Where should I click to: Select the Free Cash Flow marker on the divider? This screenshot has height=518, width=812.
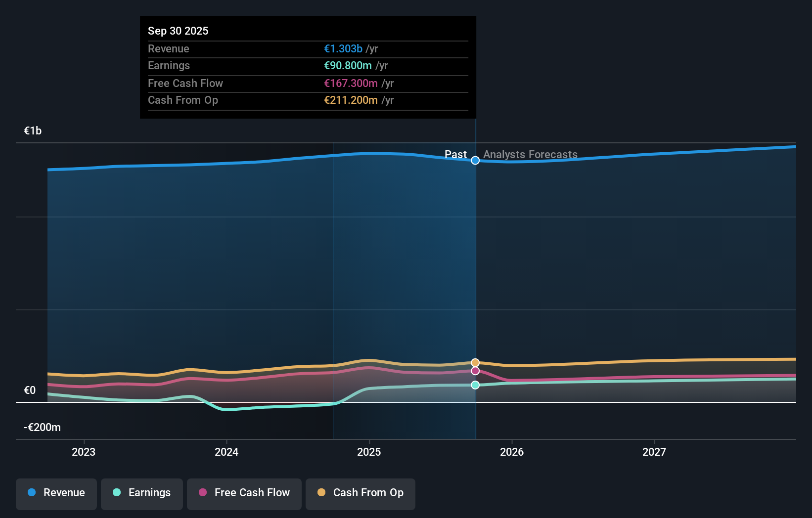tap(475, 371)
